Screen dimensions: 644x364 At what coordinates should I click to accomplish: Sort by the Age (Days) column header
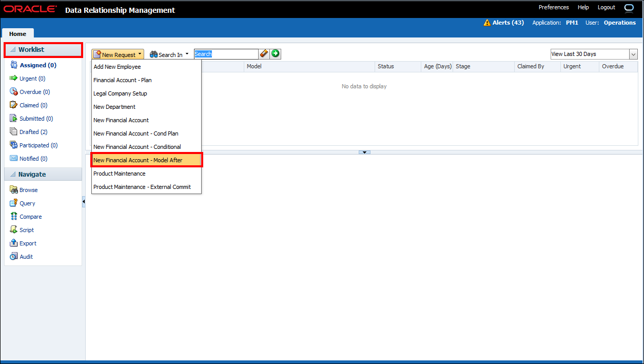click(437, 66)
